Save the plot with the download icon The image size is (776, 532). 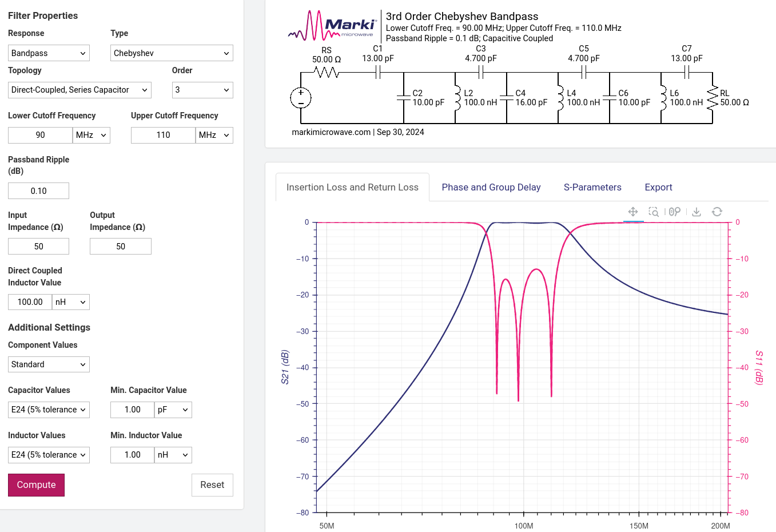pyautogui.click(x=697, y=212)
